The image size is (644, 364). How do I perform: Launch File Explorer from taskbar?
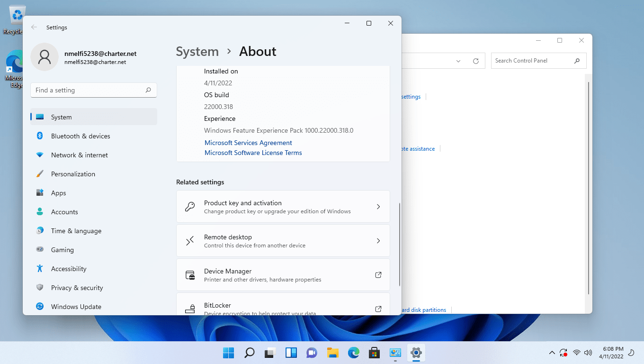332,353
